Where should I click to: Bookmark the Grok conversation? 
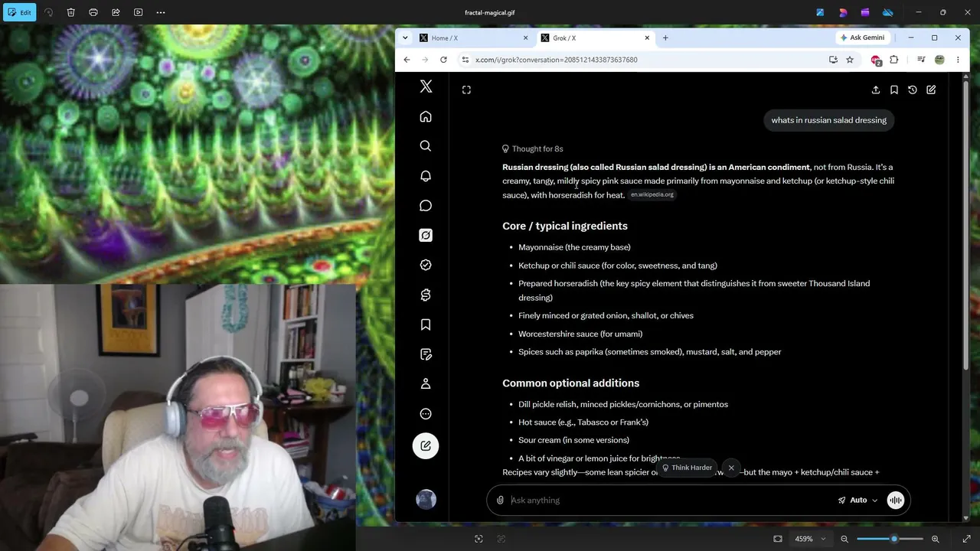coord(894,90)
